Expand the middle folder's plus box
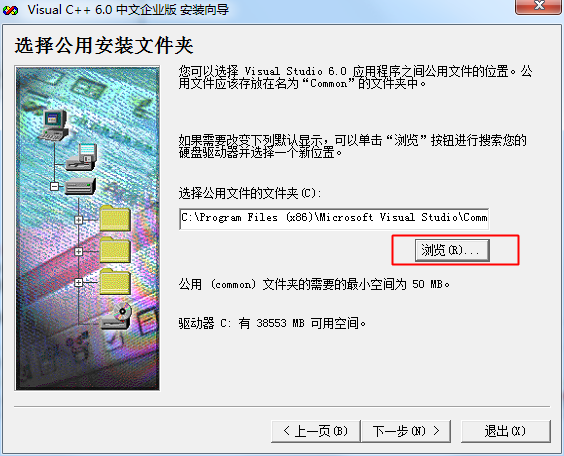 (78, 251)
